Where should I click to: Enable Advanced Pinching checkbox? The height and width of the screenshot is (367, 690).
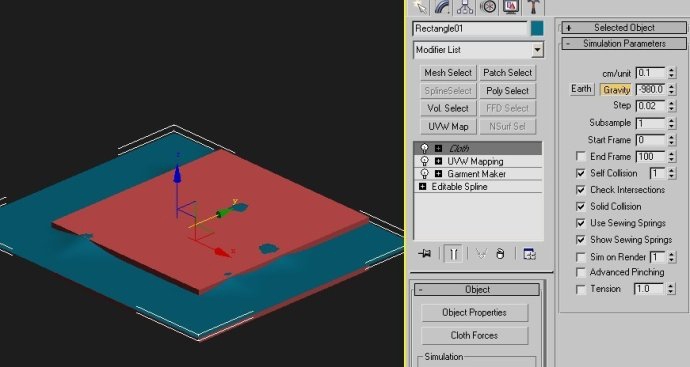[581, 272]
